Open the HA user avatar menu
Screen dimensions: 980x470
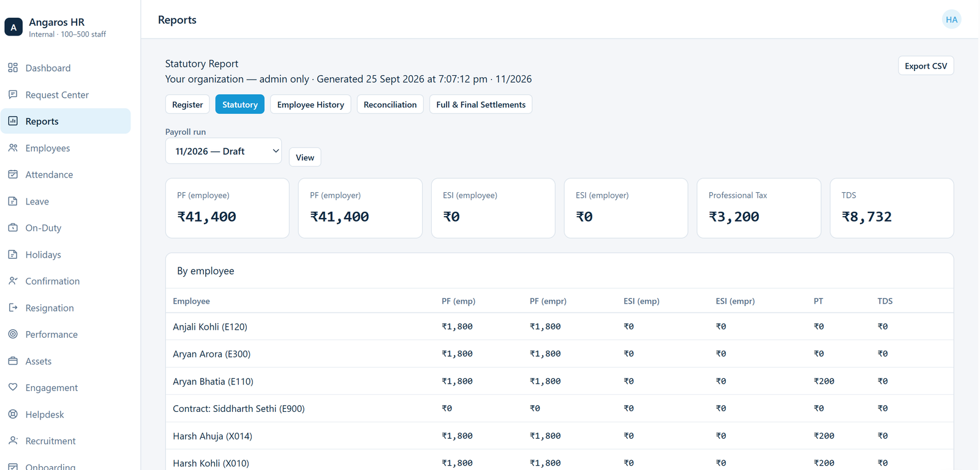click(x=951, y=20)
